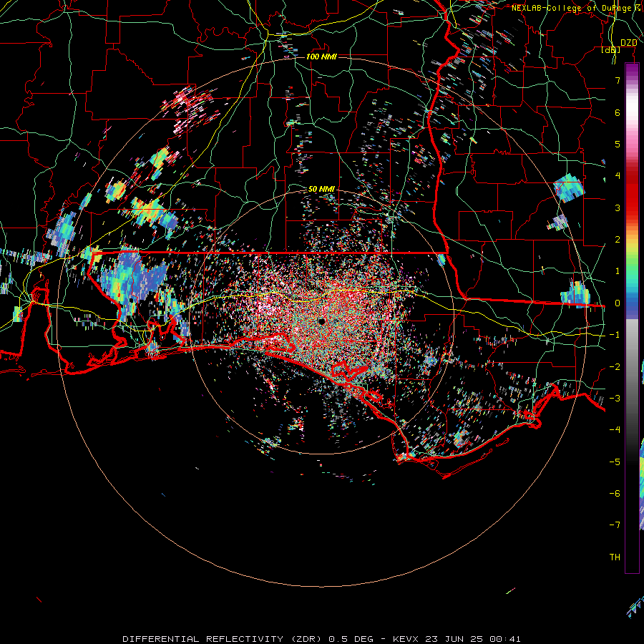
Task: Click the positive 5 color scale label
Action: (x=618, y=144)
